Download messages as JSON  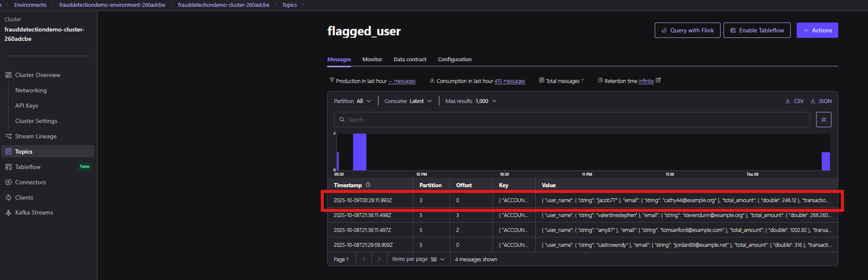pos(821,101)
